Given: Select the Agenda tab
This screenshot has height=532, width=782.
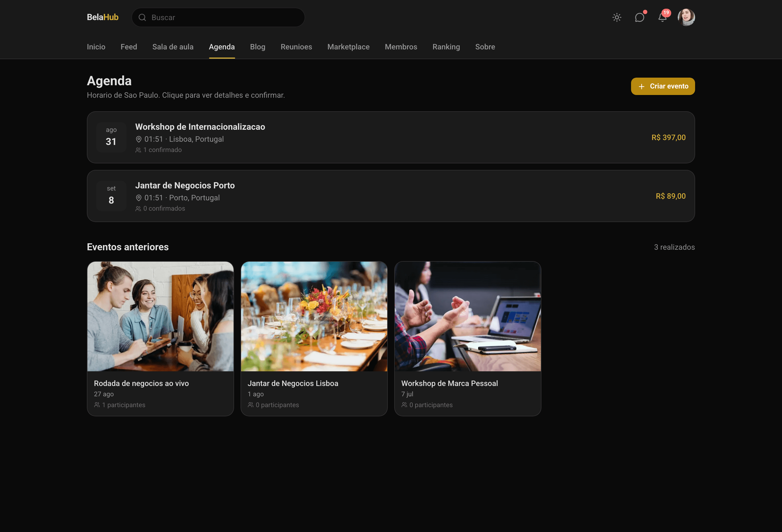Looking at the screenshot, I should point(222,47).
